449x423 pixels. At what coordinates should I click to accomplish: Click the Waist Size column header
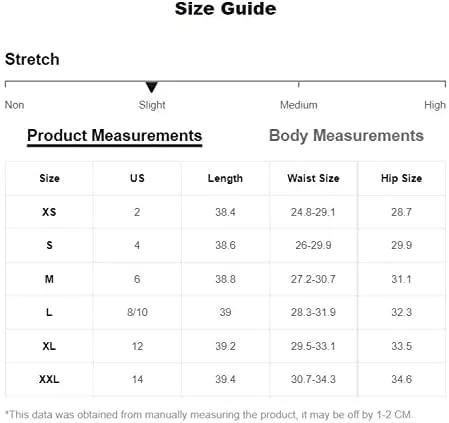tap(313, 178)
